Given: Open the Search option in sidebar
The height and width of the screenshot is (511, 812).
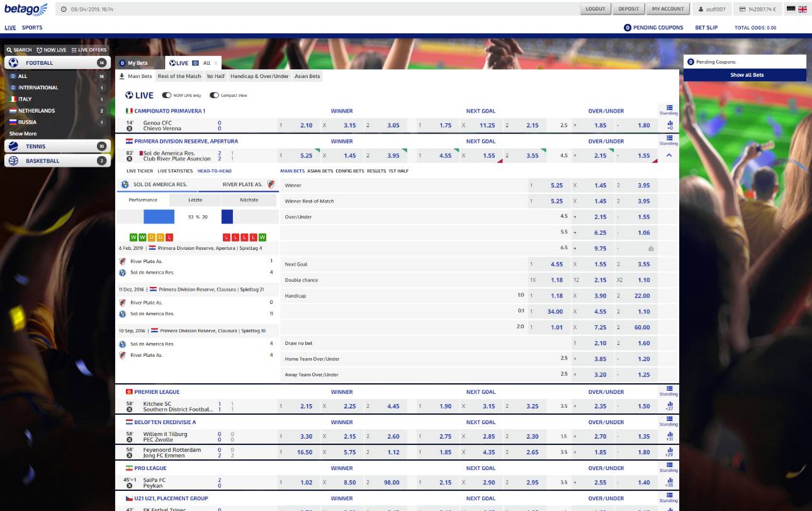Looking at the screenshot, I should [x=20, y=50].
